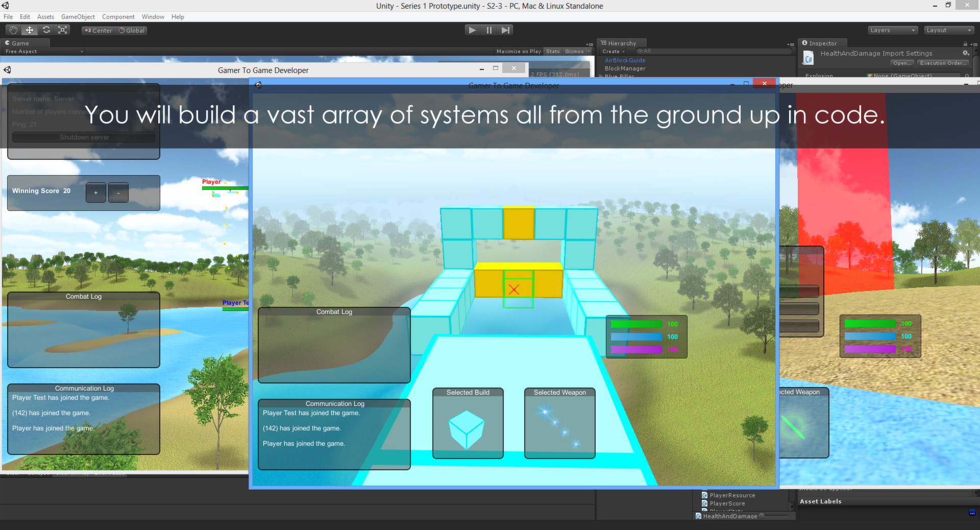Click the Play button
Image resolution: width=980 pixels, height=530 pixels.
pyautogui.click(x=473, y=30)
